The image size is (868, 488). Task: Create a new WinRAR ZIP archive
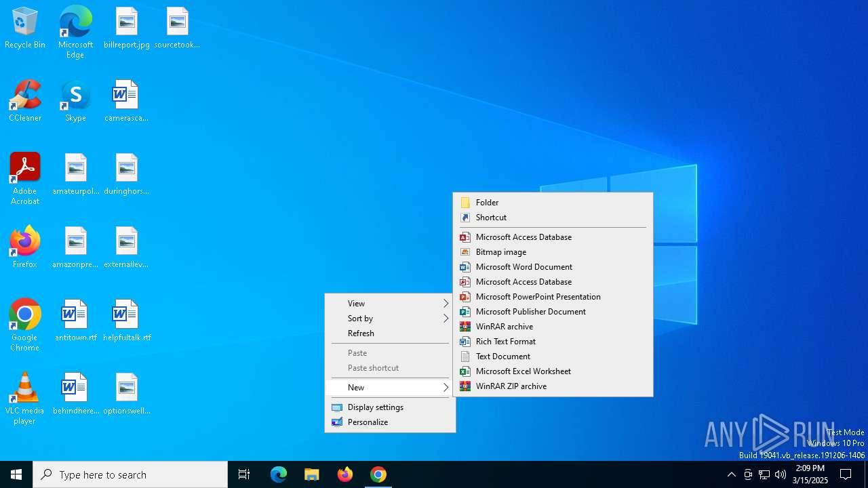click(553, 386)
